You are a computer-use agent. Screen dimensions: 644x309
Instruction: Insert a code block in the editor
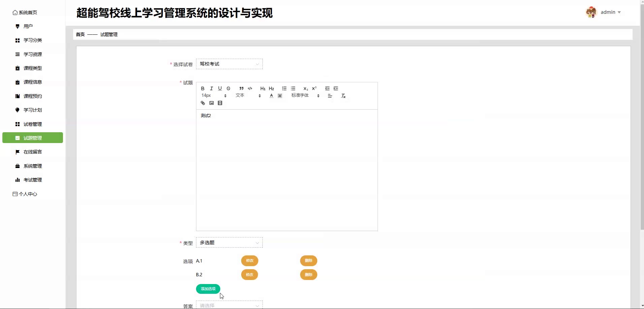[x=250, y=88]
